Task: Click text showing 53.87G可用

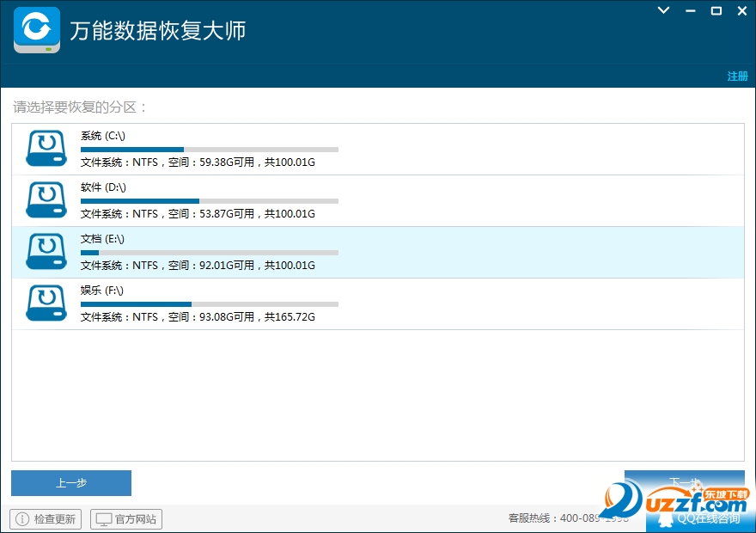Action: coord(227,214)
